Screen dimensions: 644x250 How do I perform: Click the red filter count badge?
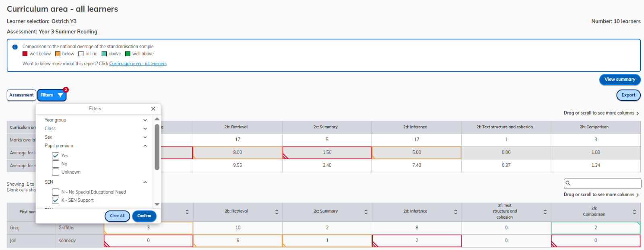(66, 90)
